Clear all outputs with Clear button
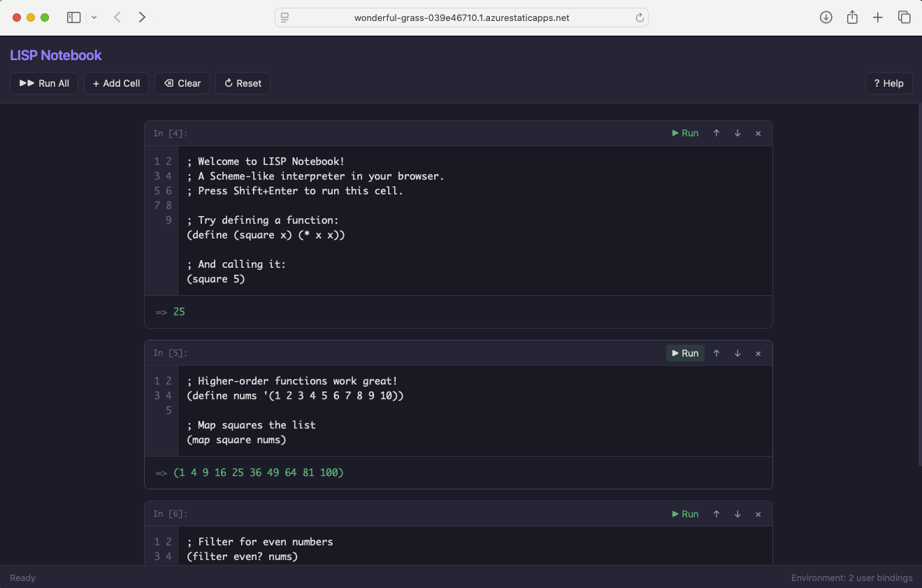This screenshot has width=922, height=588. [182, 83]
